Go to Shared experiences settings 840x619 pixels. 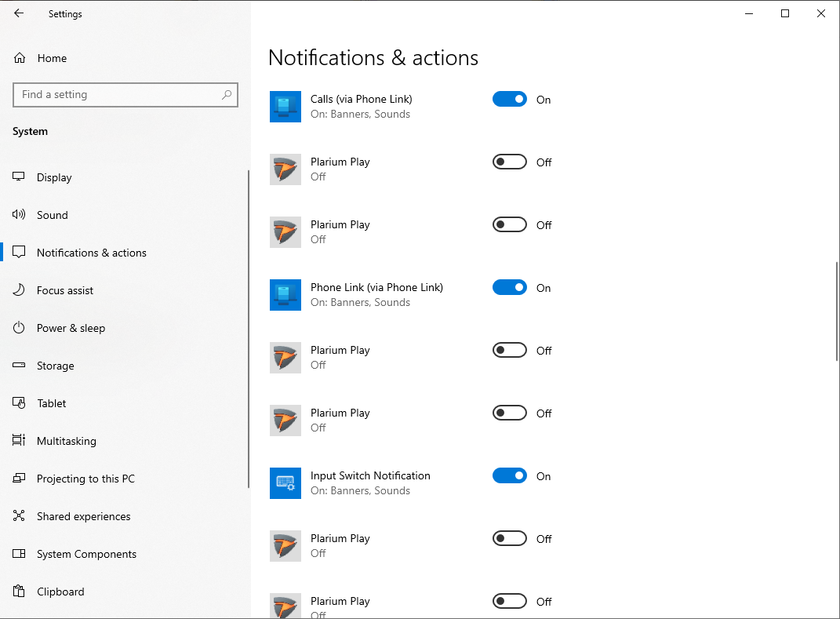(83, 516)
